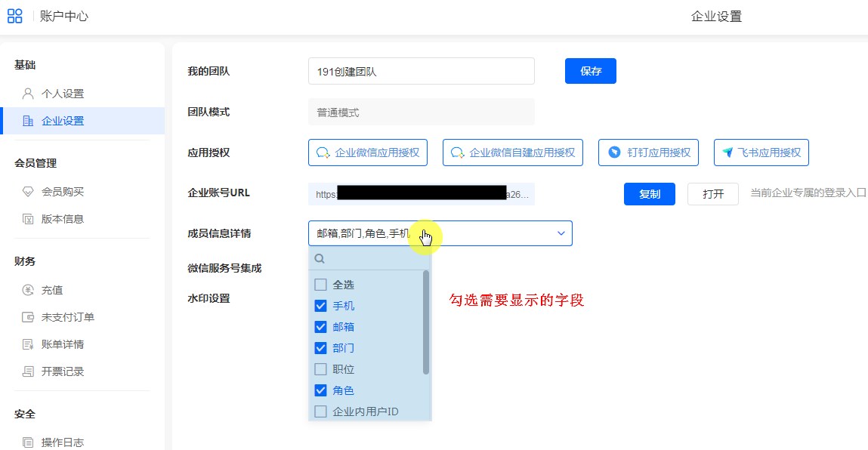Click the 未支付订单 wallet icon

(28, 317)
